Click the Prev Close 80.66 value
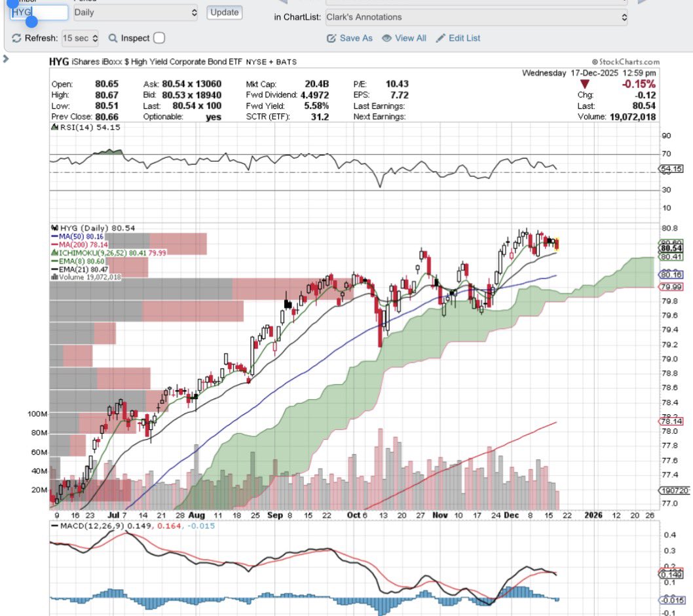The width and height of the screenshot is (693, 616). (x=107, y=117)
